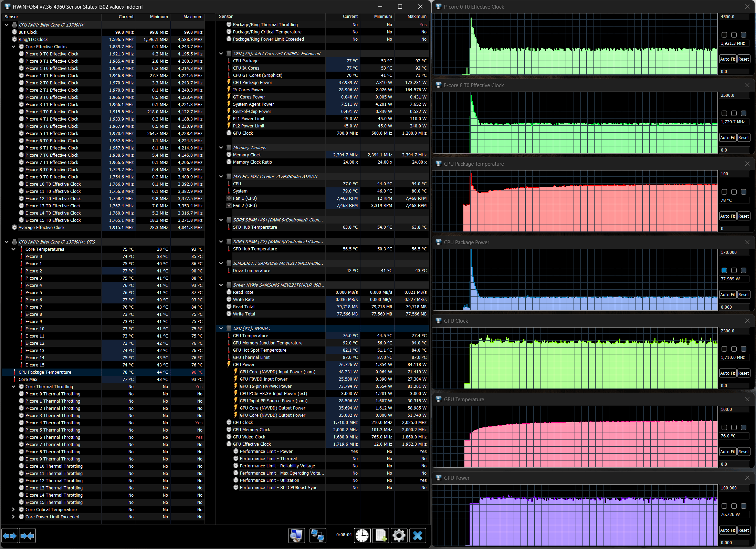
Task: Collapse the Core Effective Clocks group
Action: (13, 46)
